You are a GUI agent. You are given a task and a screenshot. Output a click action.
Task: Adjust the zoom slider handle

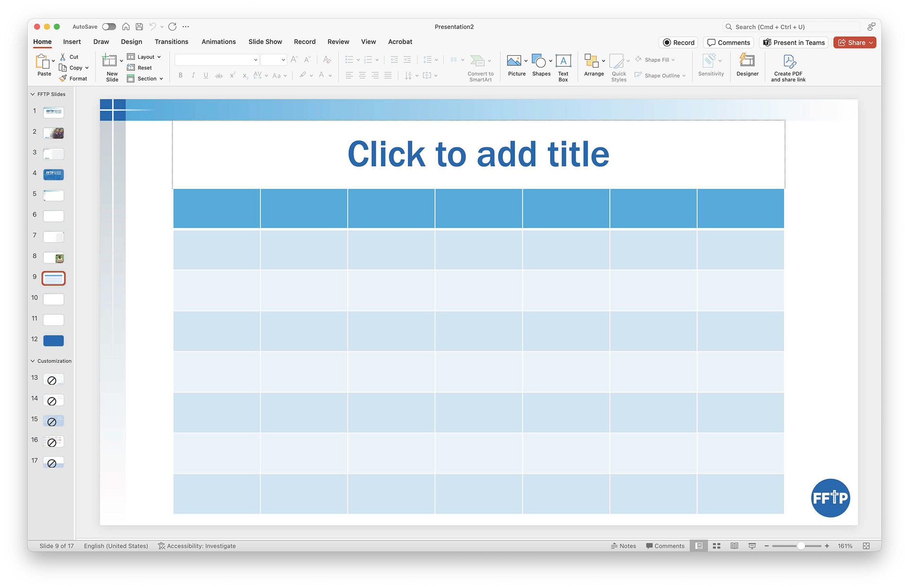pyautogui.click(x=801, y=546)
